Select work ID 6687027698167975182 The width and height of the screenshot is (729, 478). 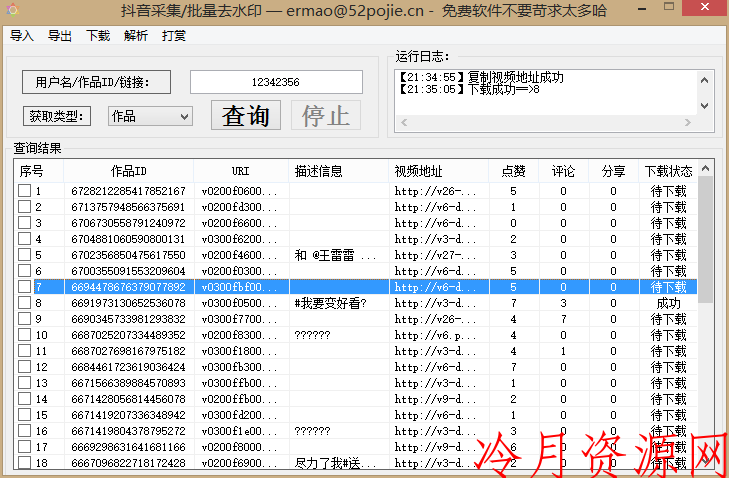(x=128, y=351)
